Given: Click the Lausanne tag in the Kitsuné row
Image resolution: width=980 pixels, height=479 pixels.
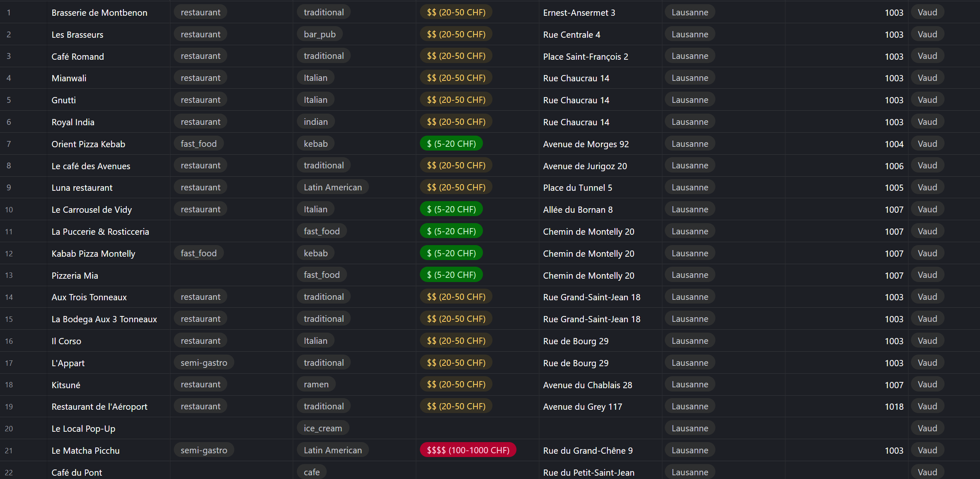Looking at the screenshot, I should [x=690, y=384].
